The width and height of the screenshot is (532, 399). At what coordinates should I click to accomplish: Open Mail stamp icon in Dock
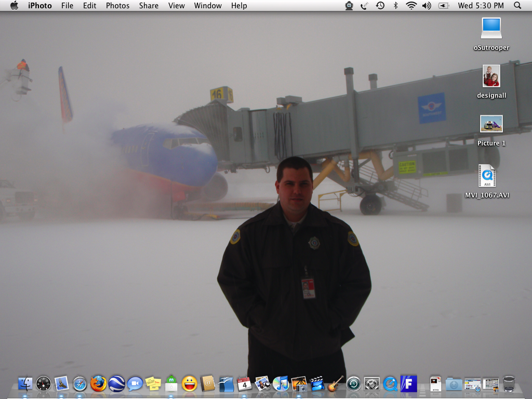click(62, 384)
